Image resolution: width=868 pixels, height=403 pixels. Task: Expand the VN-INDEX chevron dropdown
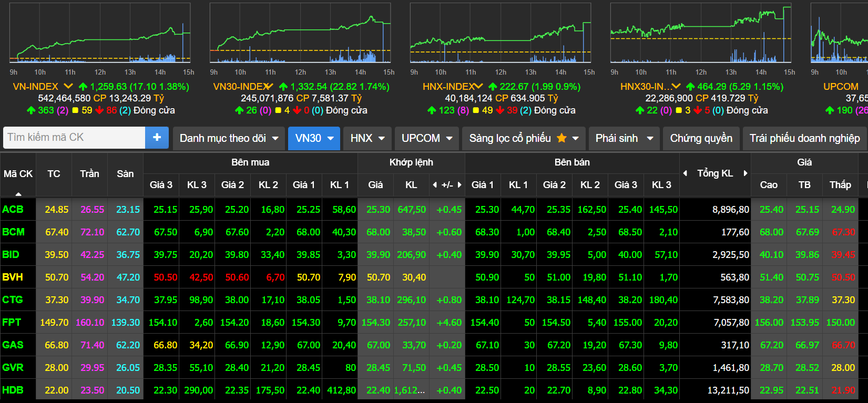(68, 86)
